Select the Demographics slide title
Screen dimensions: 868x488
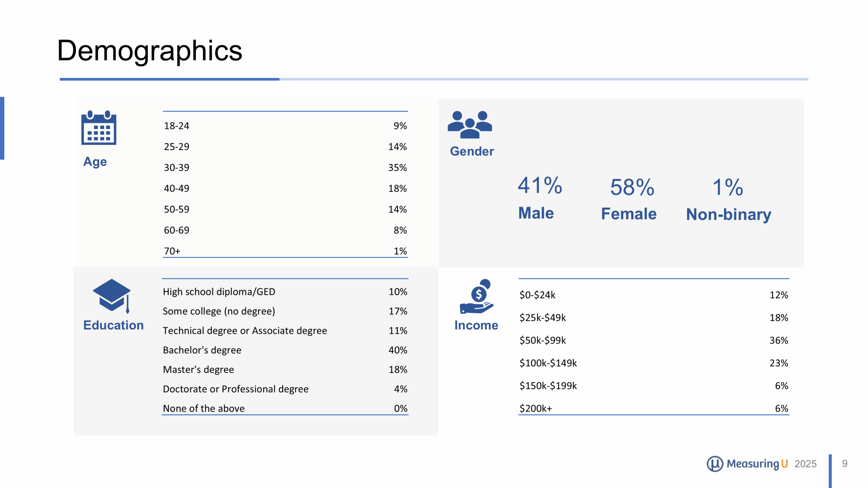(150, 51)
